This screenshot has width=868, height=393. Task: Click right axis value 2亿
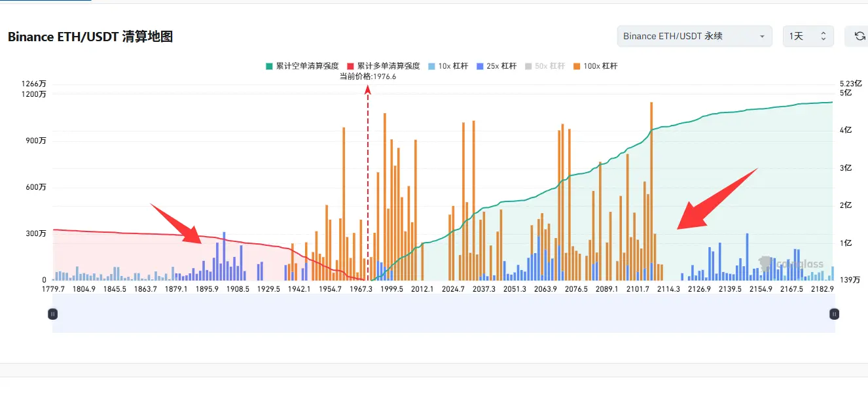846,205
